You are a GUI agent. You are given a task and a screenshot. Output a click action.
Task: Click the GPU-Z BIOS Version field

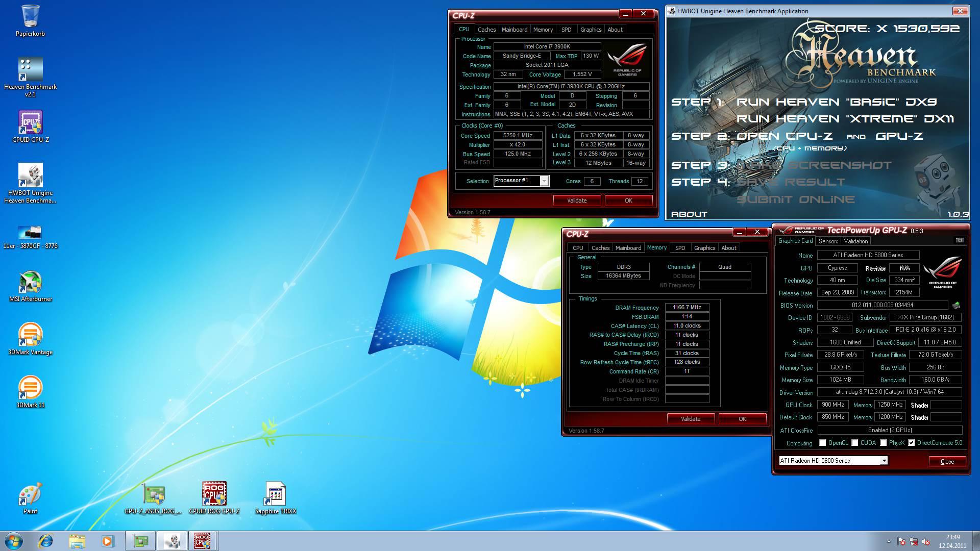coord(883,305)
